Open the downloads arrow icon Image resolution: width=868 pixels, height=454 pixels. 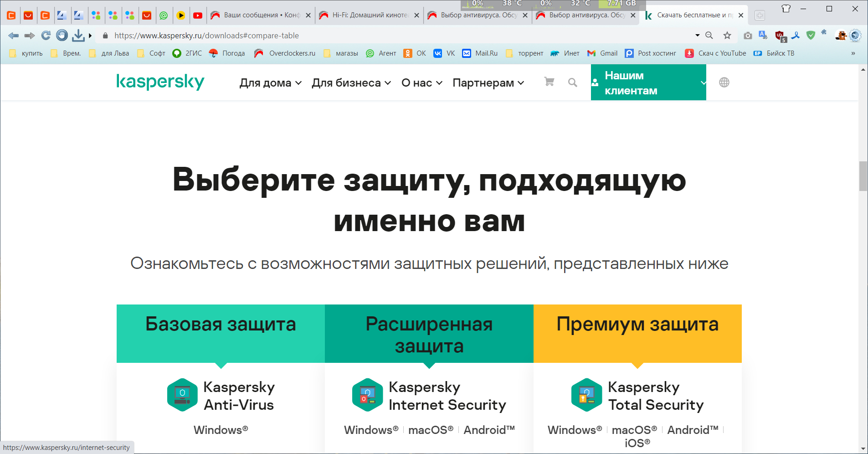click(x=78, y=35)
